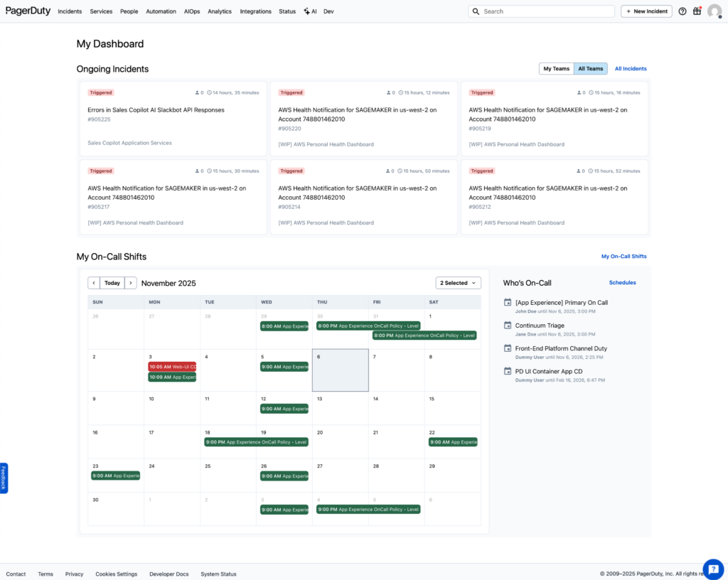Open the vertical Feedback side tab
Viewport: 728px width, 580px height.
click(x=4, y=478)
